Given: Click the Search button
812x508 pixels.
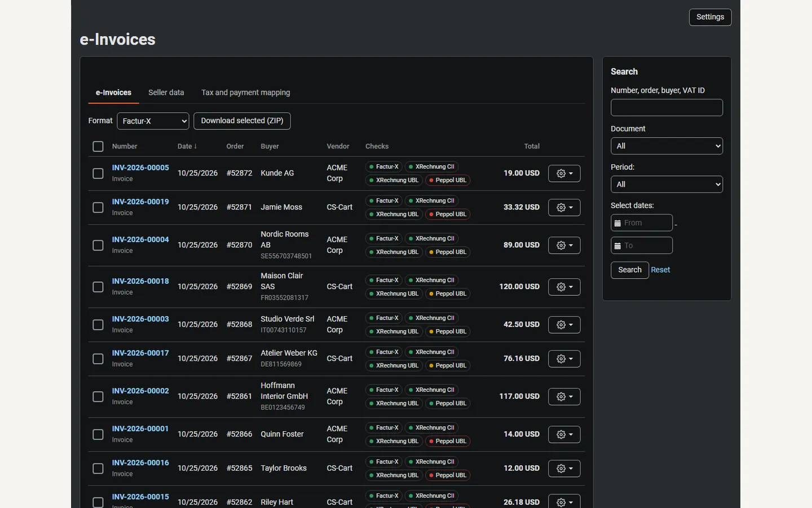Looking at the screenshot, I should (x=629, y=270).
